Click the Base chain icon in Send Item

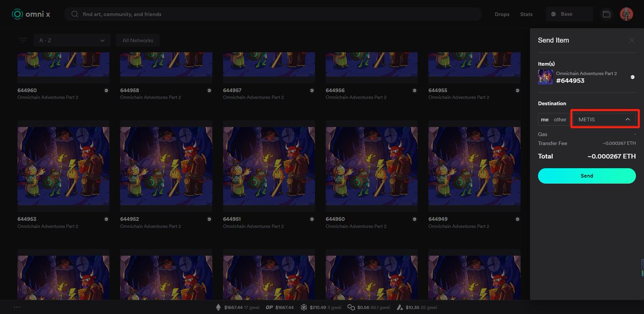point(633,77)
